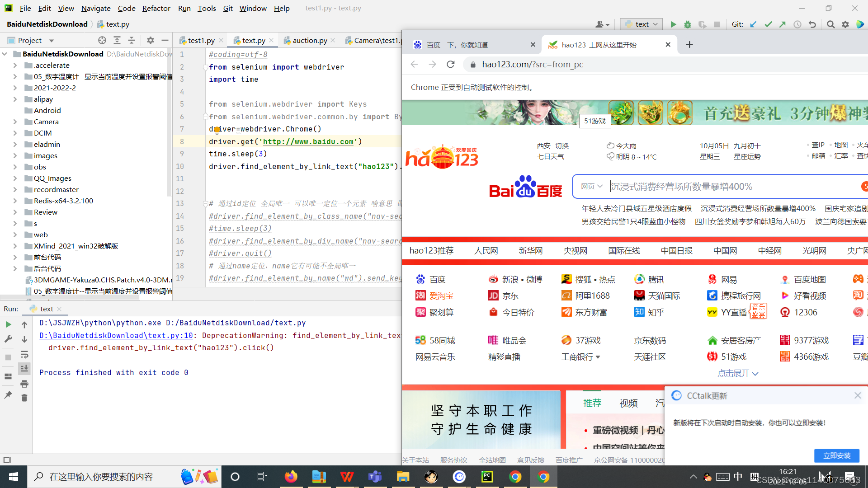Open the 知乎 link on hao123

click(x=656, y=312)
